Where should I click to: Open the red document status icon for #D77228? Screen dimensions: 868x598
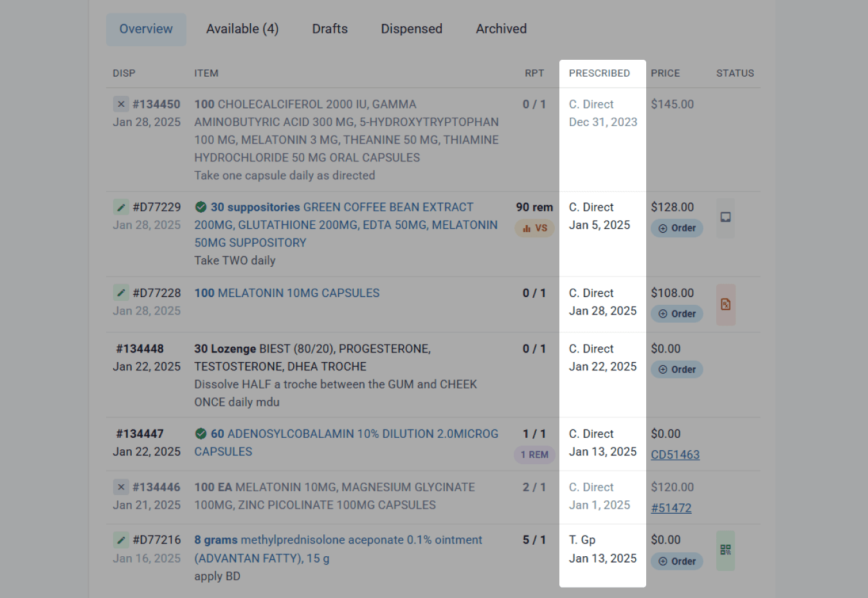(x=725, y=304)
